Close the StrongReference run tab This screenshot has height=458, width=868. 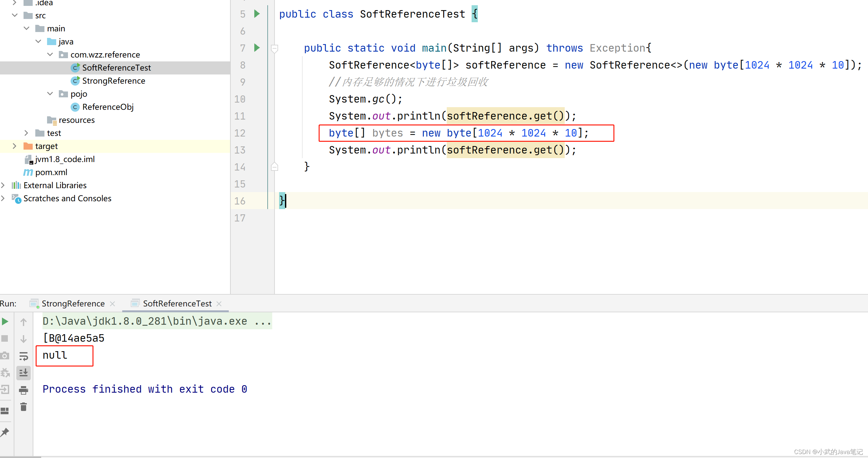coord(112,303)
